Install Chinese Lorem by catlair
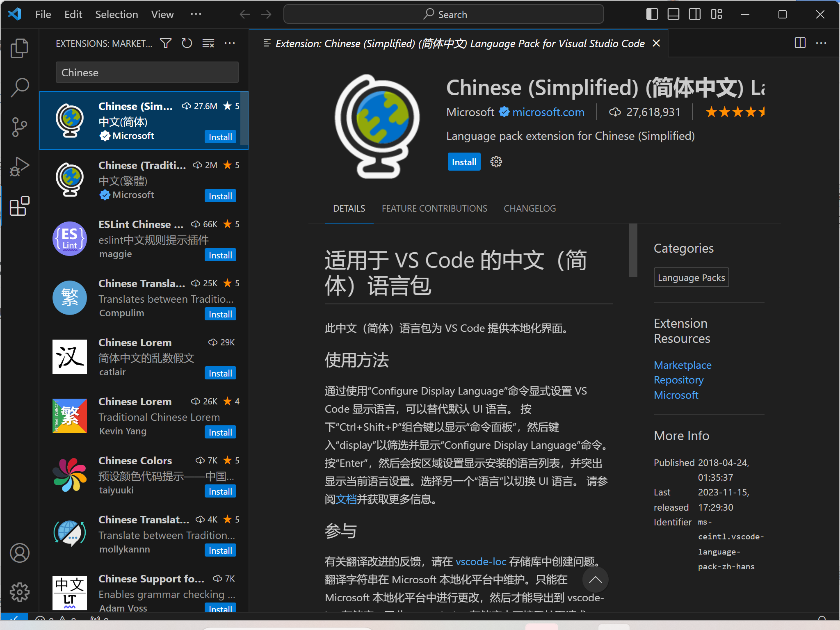 [220, 373]
